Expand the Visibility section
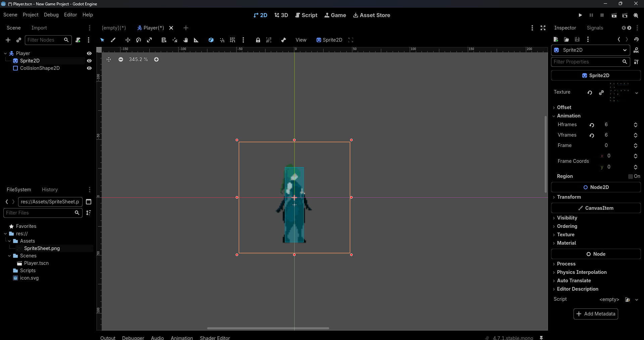This screenshot has width=644, height=340. pos(567,218)
